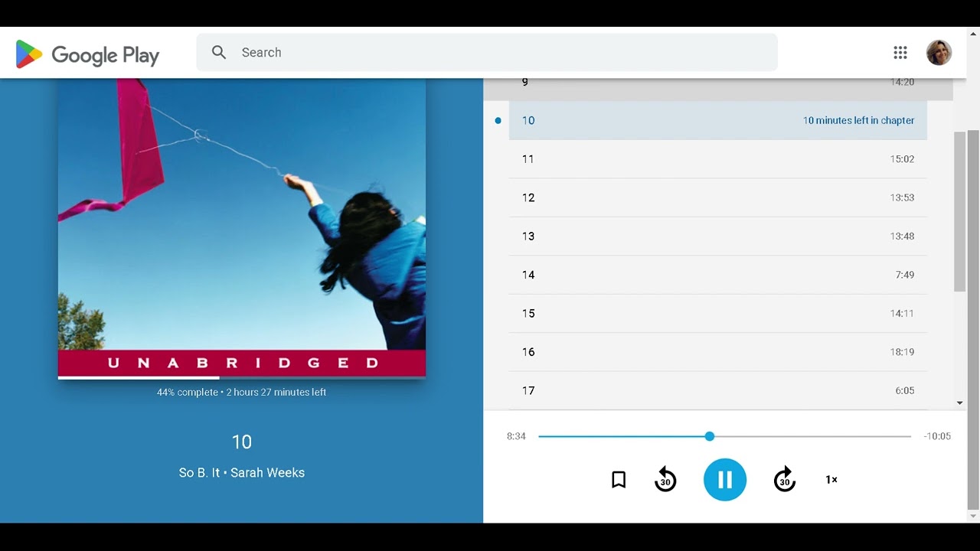
Task: Open the account profile avatar
Action: (939, 52)
